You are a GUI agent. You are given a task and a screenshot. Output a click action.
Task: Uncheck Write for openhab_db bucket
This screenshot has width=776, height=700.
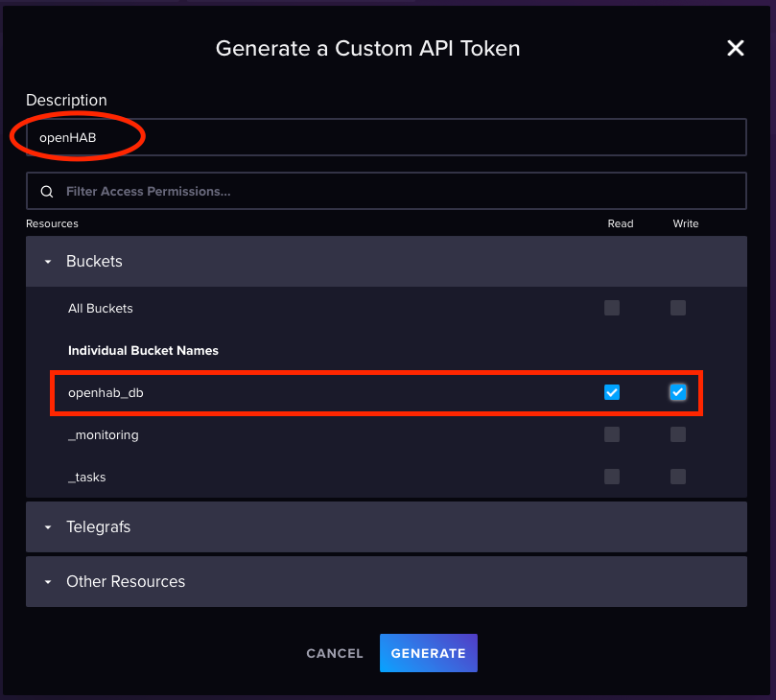[678, 392]
